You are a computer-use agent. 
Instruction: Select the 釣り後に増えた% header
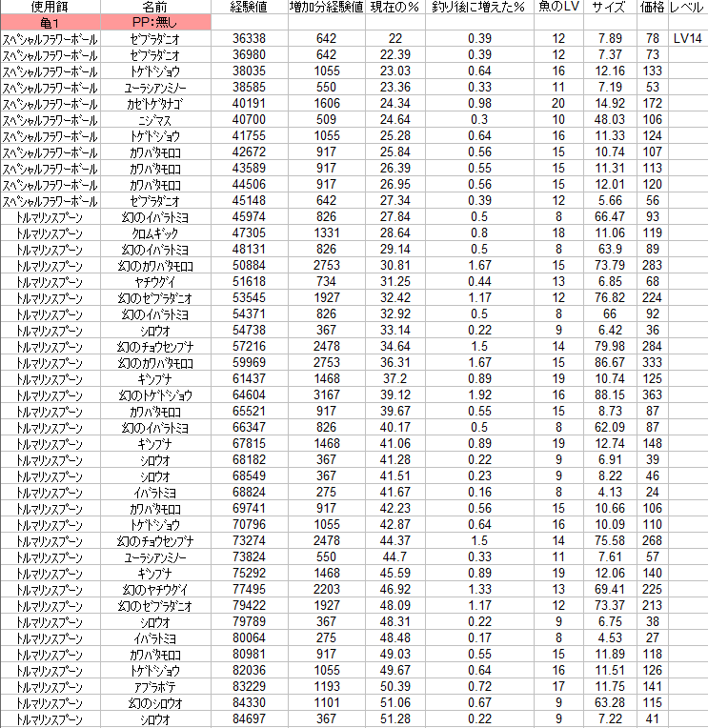(479, 7)
